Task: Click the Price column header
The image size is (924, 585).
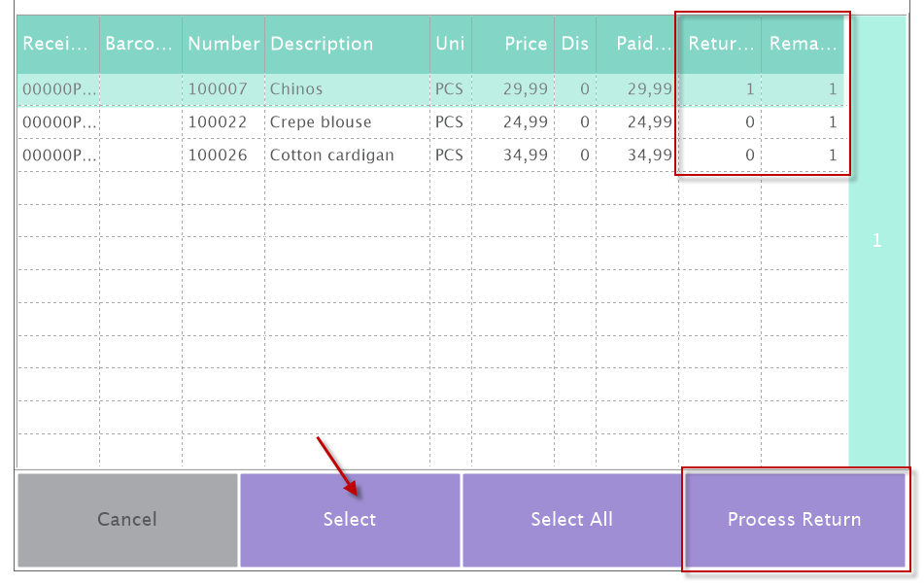Action: [x=525, y=44]
